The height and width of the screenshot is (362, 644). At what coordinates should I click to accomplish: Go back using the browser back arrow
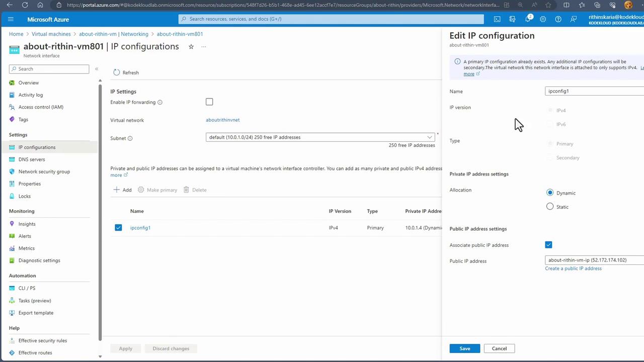[x=10, y=5]
